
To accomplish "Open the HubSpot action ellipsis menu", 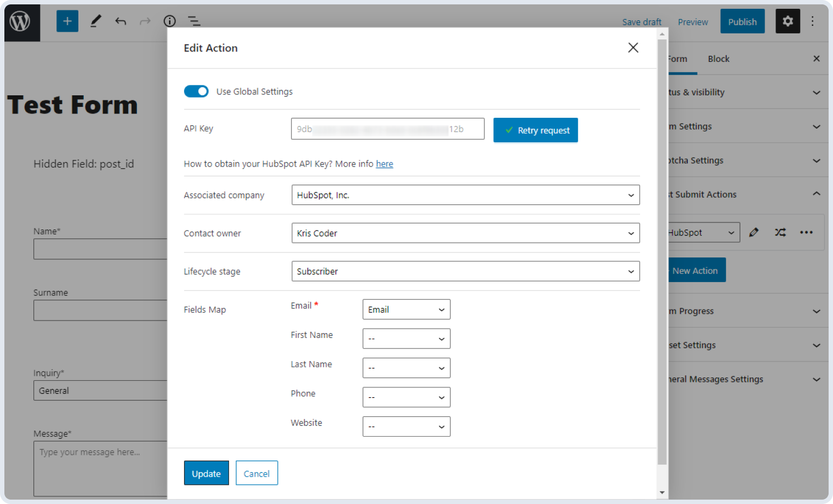I will 806,232.
